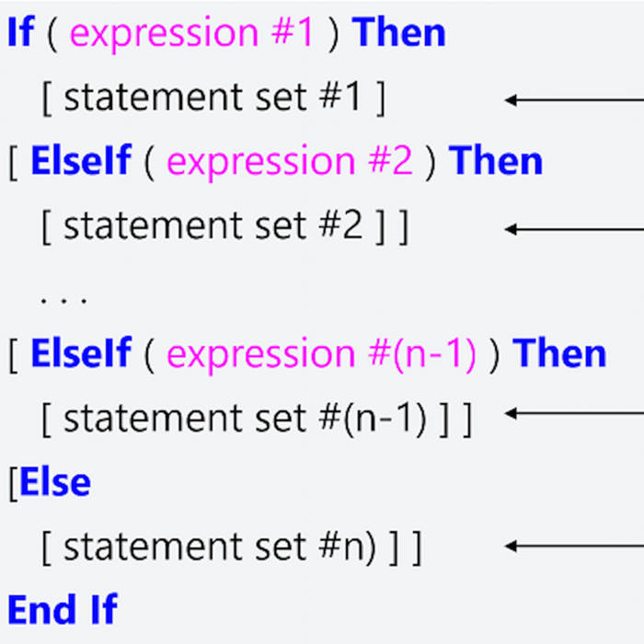Click the ElseIf keyword before expression #(n-1)
This screenshot has height=644, width=644.
[81, 354]
